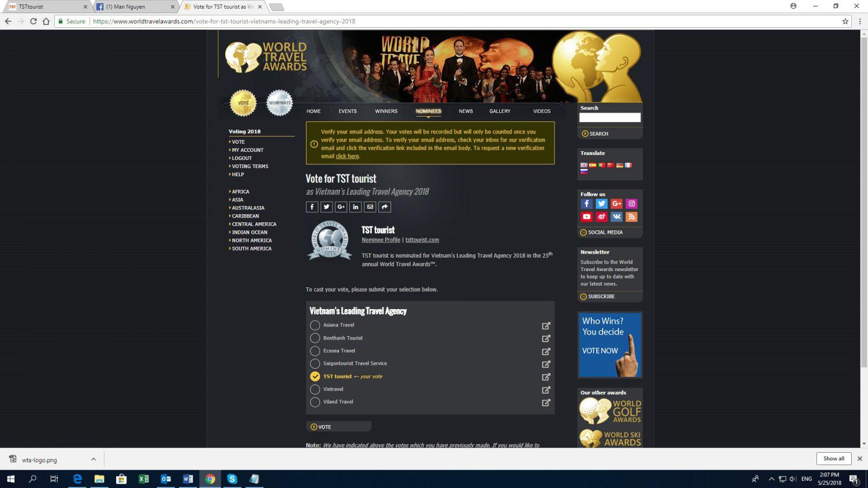This screenshot has height=488, width=868.
Task: Expand the Asia region in sidebar
Action: pos(237,200)
